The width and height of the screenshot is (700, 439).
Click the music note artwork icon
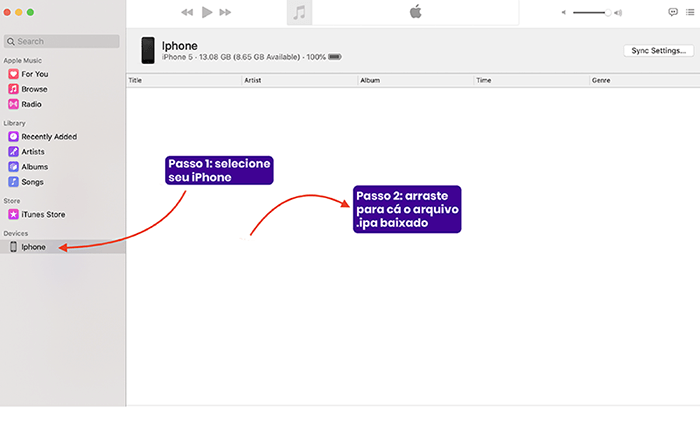click(299, 13)
